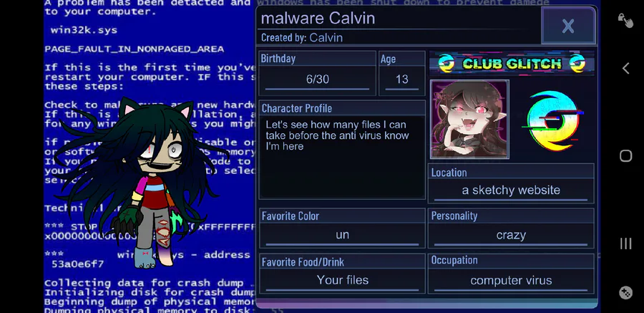The height and width of the screenshot is (313, 644).
Task: Edit Favorite Food/Drink field 'Your files'
Action: pos(342,280)
